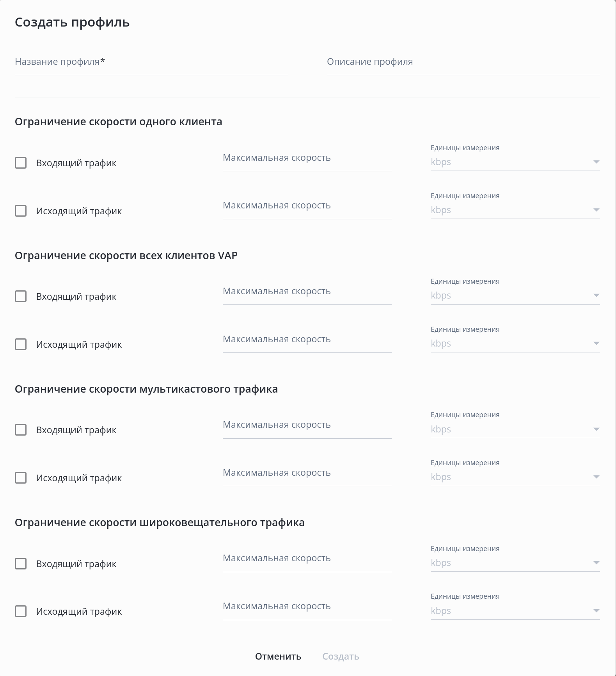Image resolution: width=616 pixels, height=676 pixels.
Task: Open units dropdown for broadcast outgoing traffic
Action: [515, 611]
